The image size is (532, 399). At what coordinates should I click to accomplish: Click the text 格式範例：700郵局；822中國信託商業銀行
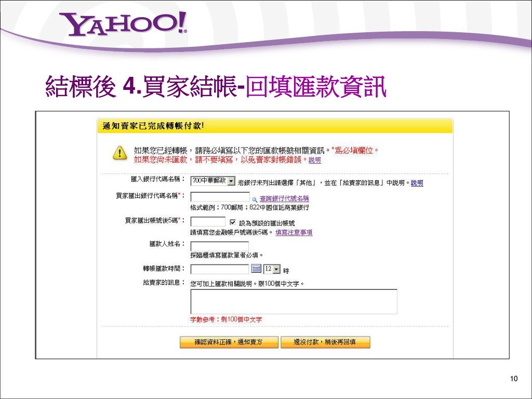[249, 208]
